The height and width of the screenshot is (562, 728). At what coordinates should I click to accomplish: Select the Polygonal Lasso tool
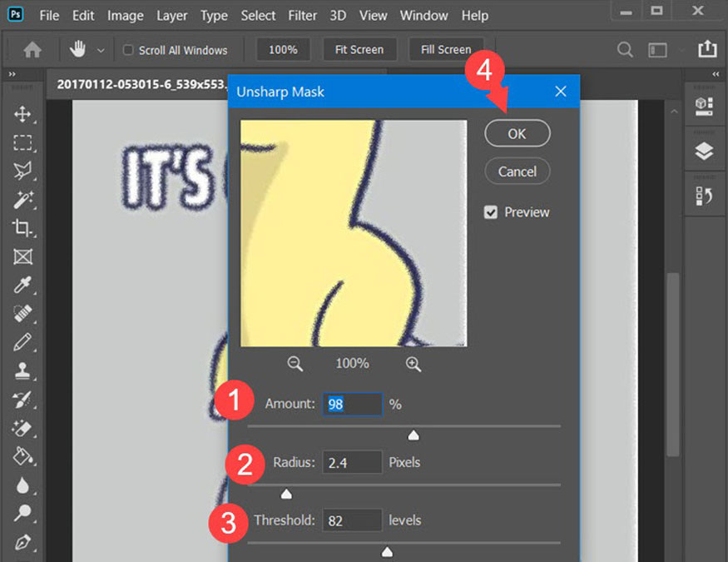point(22,171)
